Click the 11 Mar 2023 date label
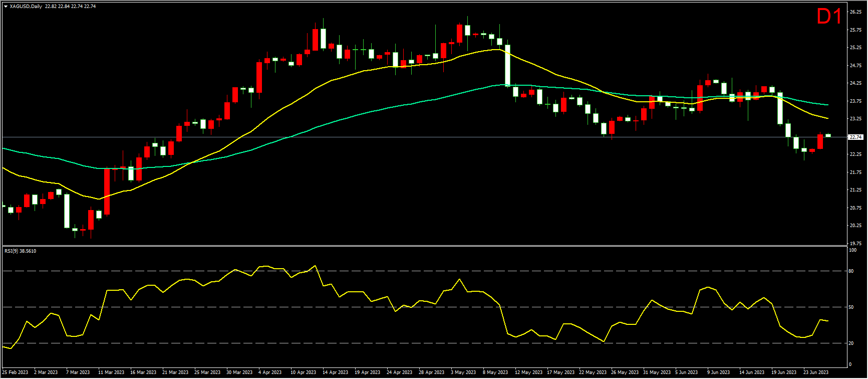The image size is (868, 379). 111,372
